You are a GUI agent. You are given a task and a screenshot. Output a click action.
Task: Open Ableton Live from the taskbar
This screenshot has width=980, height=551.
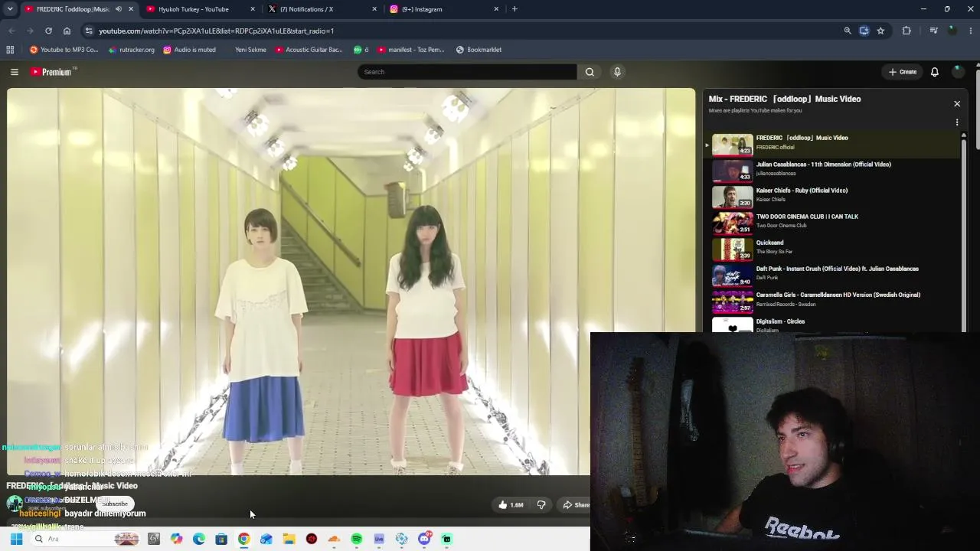click(379, 539)
